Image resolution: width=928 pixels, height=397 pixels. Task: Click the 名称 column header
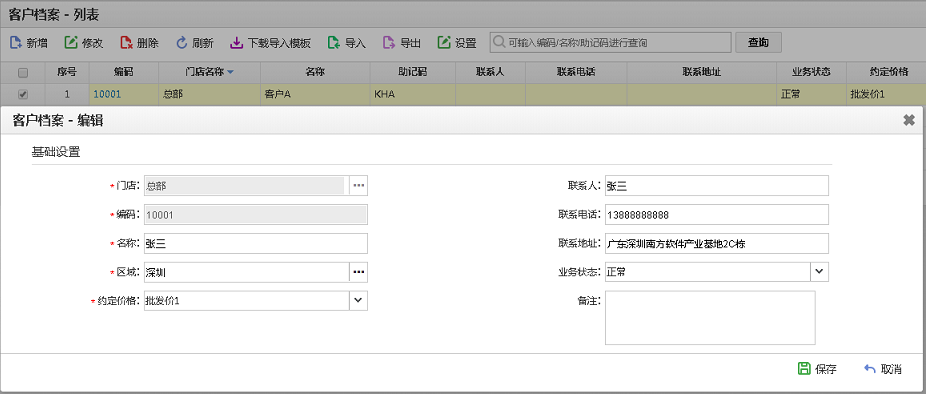point(315,72)
